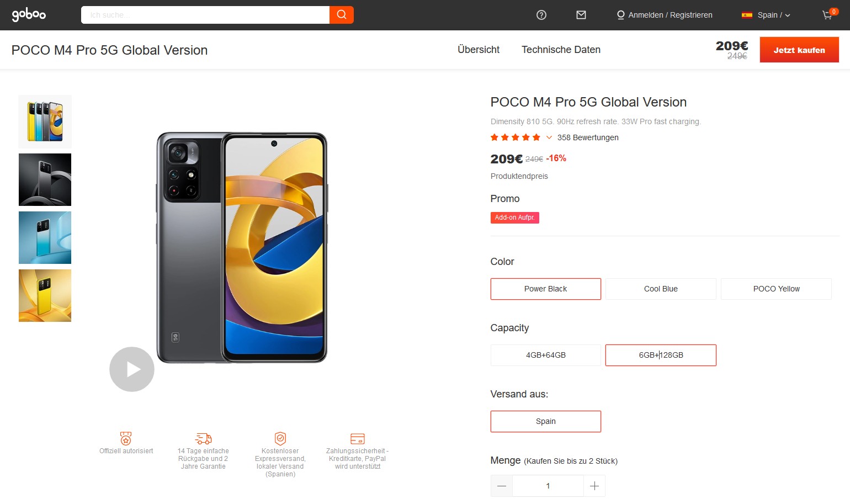Expand the star ratings chevron
Image resolution: width=850 pixels, height=504 pixels.
click(549, 137)
